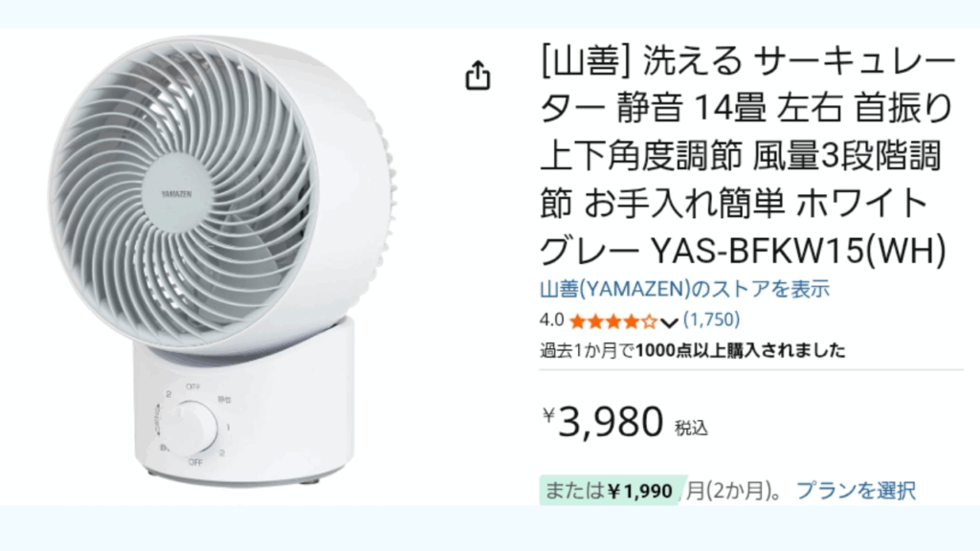The height and width of the screenshot is (551, 980).
Task: Click the fifth empty star icon
Action: tap(650, 321)
